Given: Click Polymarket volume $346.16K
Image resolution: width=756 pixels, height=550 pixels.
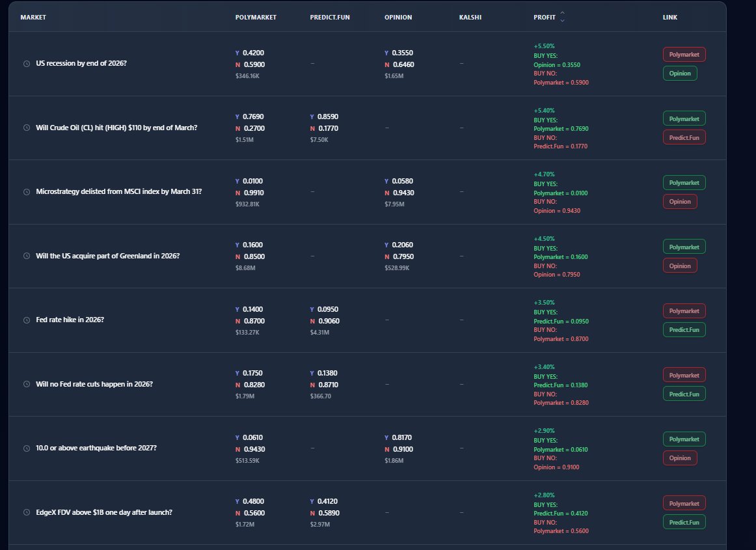Looking at the screenshot, I should point(247,76).
